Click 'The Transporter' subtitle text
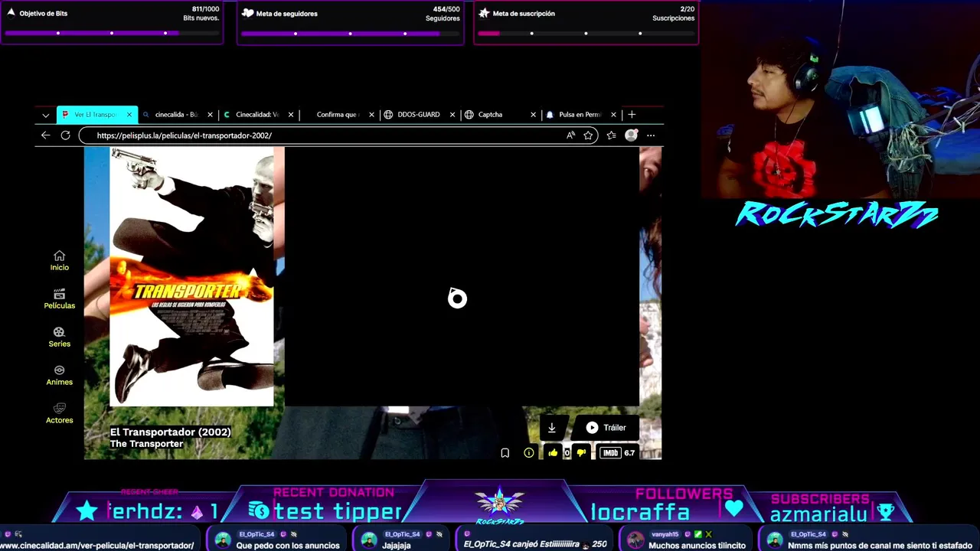The image size is (980, 551). [146, 444]
